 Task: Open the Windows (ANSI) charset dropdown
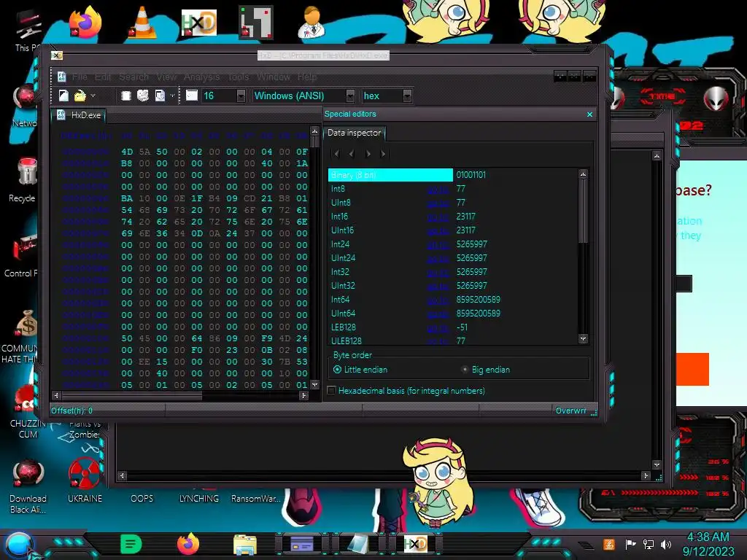(x=350, y=96)
